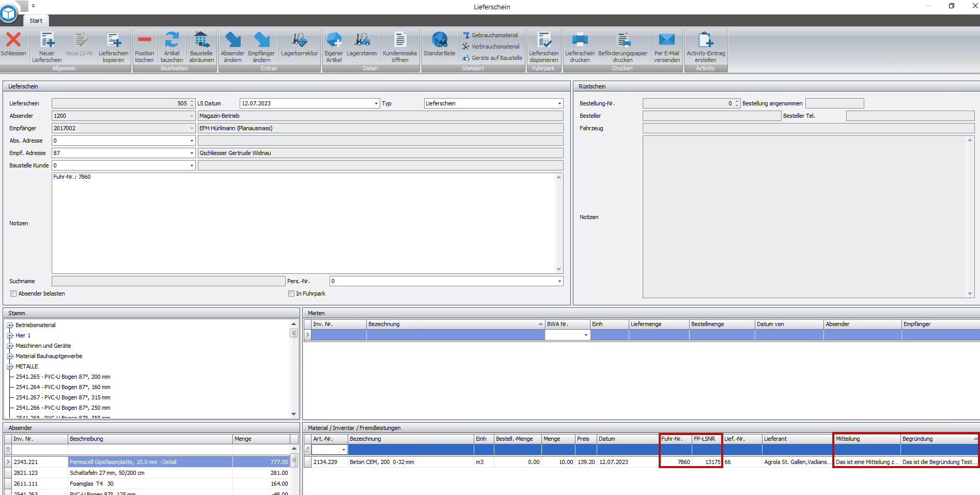This screenshot has width=980, height=495.
Task: Create a Neuer Lieferschein
Action: click(46, 40)
